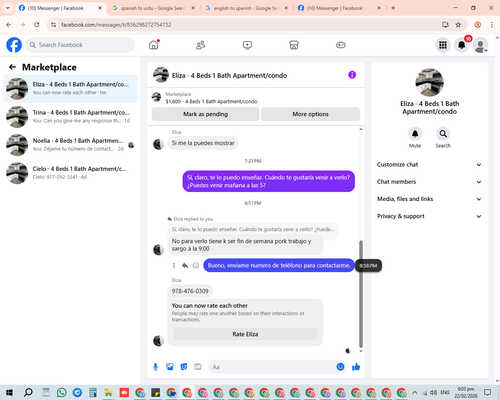Open the Cielo conversation in list

[70, 173]
